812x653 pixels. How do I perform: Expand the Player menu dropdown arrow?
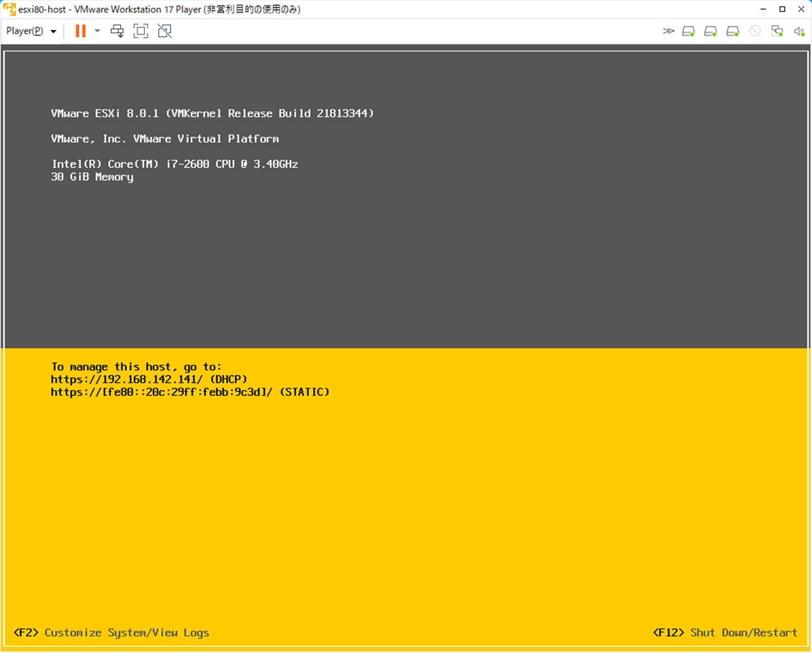54,31
